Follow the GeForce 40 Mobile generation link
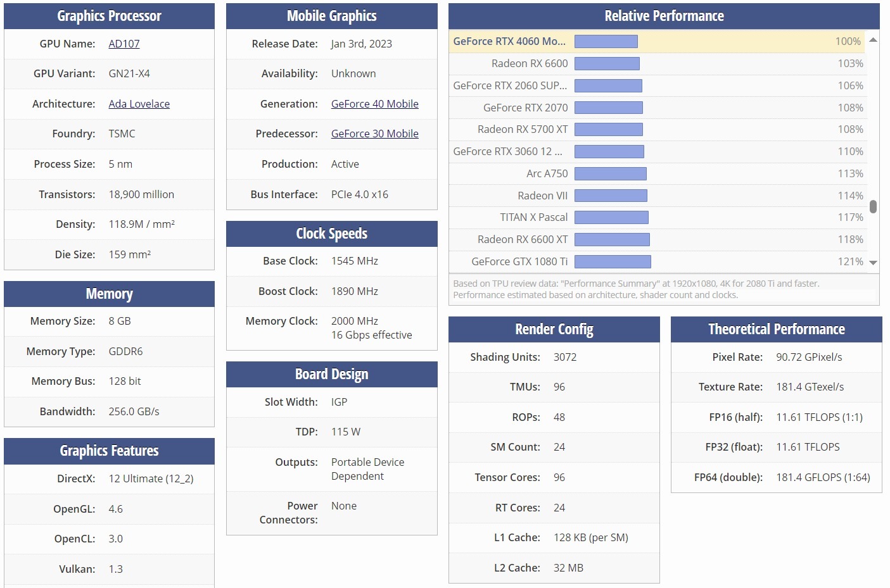890x588 pixels. 375,104
